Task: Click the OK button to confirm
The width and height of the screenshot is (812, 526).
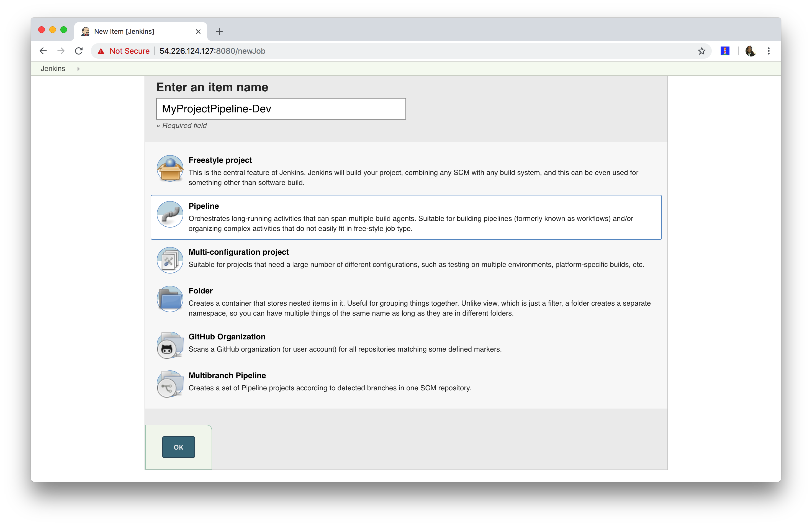Action: point(178,447)
